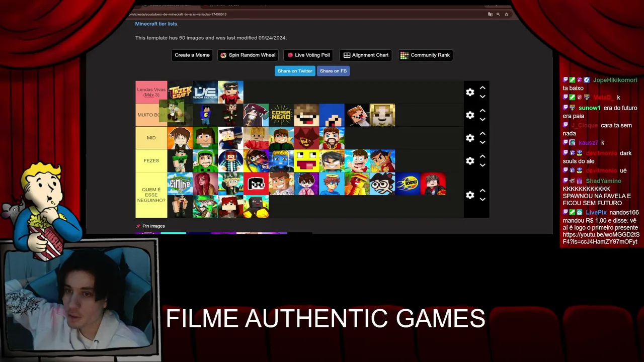
Task: Click kausz7 username in chat
Action: click(x=588, y=143)
